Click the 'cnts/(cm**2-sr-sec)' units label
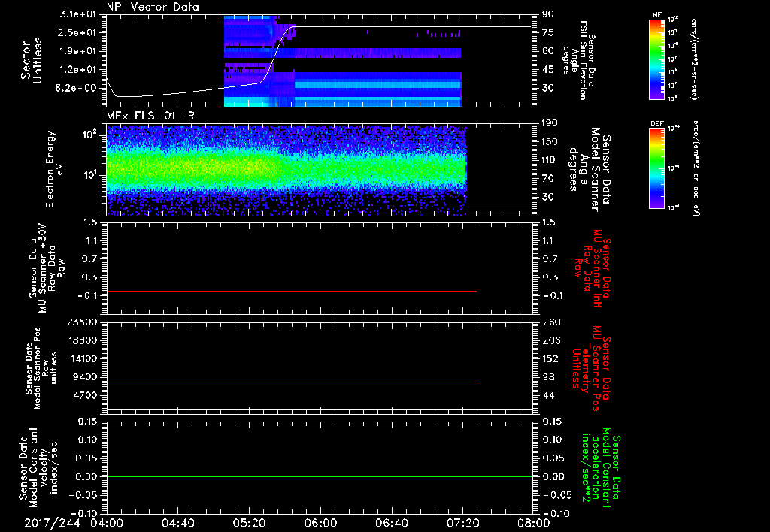The image size is (770, 532). [694, 59]
